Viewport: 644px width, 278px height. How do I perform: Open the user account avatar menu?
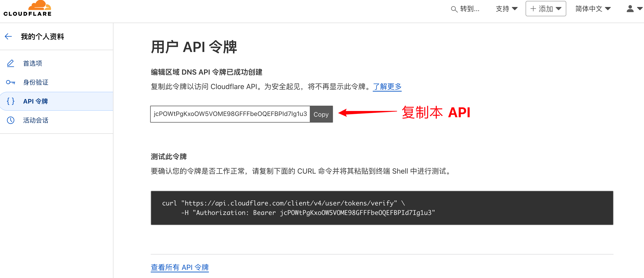click(x=630, y=9)
